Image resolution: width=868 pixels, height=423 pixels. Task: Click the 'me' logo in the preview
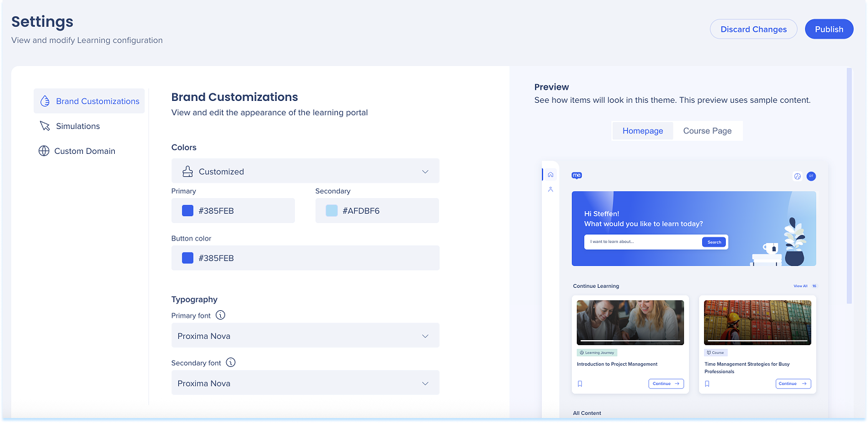[x=577, y=176]
